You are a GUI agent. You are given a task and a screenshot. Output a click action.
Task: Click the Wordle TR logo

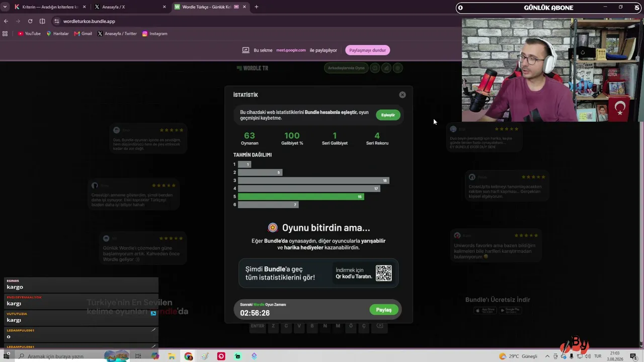coord(253,68)
